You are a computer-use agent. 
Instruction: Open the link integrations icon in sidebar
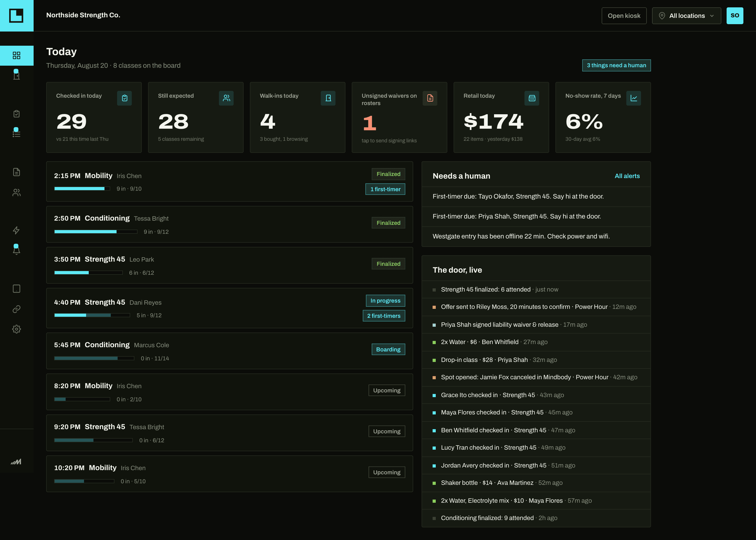[17, 309]
